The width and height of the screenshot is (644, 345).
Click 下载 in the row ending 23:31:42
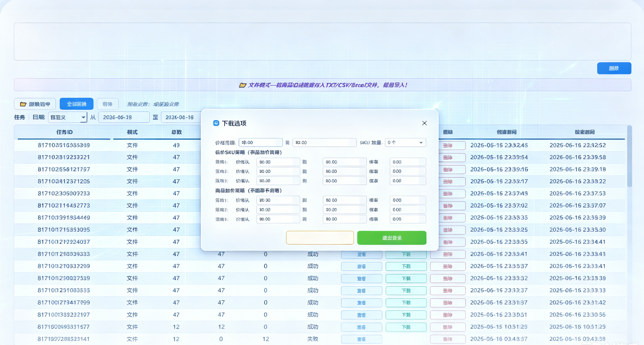pyautogui.click(x=406, y=303)
